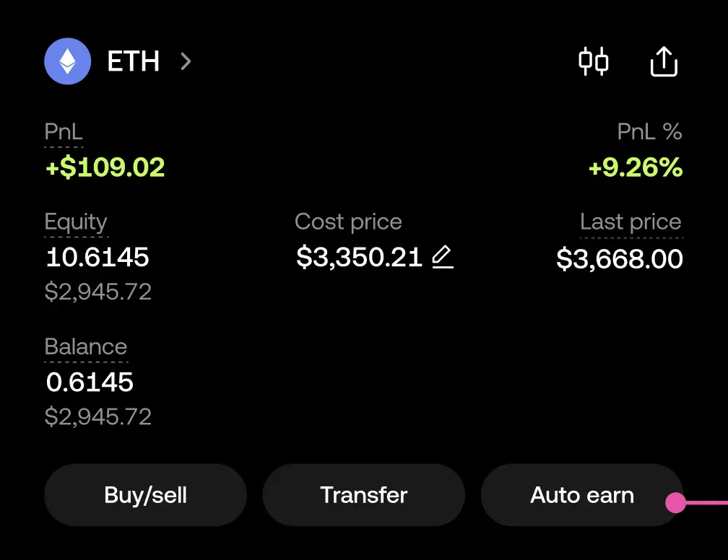Click the Ethereum logo icon
728x560 pixels.
point(67,61)
